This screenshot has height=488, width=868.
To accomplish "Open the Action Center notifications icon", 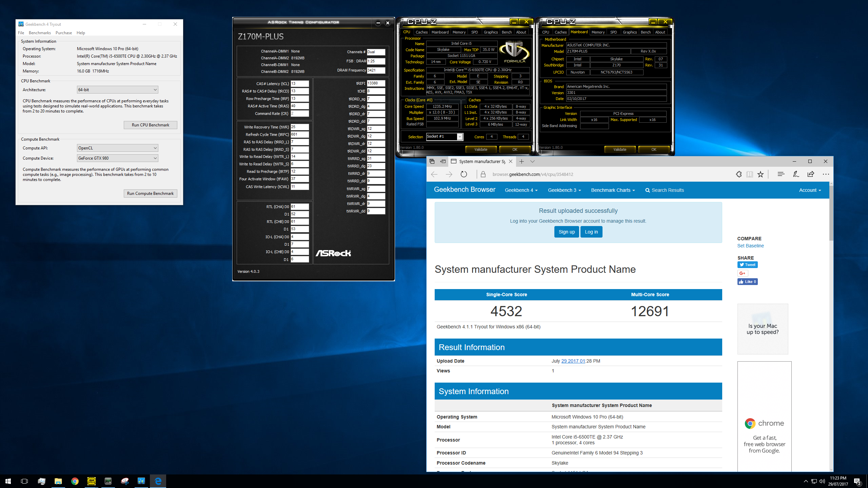I will pos(857,481).
